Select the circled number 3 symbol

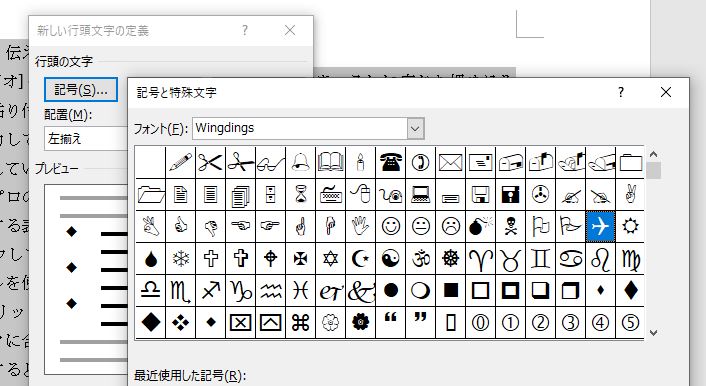(570, 322)
